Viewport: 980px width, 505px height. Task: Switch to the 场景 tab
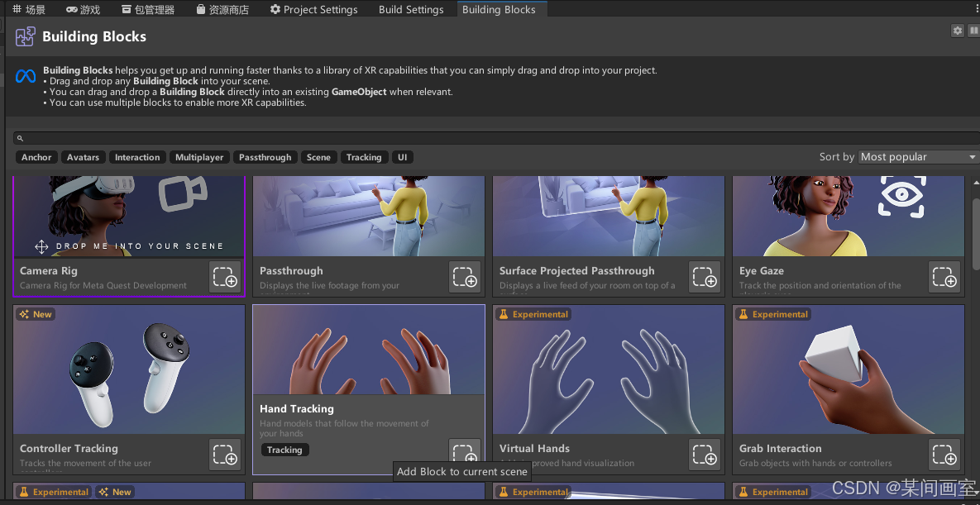click(29, 9)
